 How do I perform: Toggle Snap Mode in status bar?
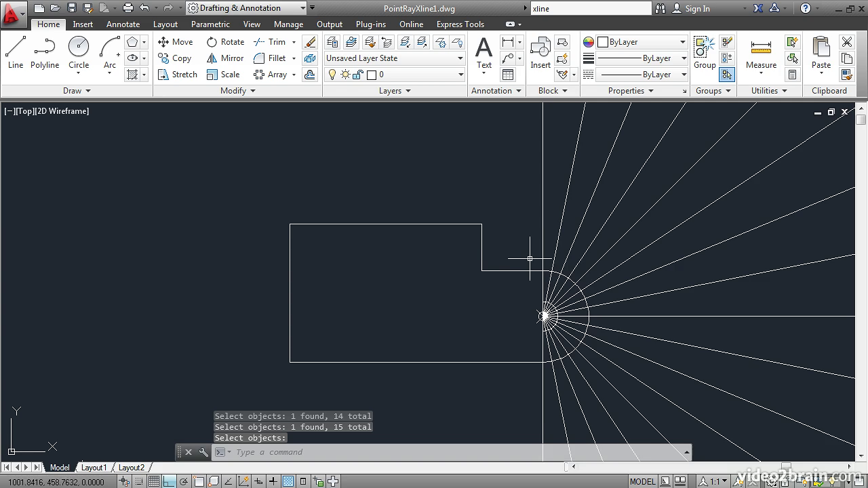139,482
